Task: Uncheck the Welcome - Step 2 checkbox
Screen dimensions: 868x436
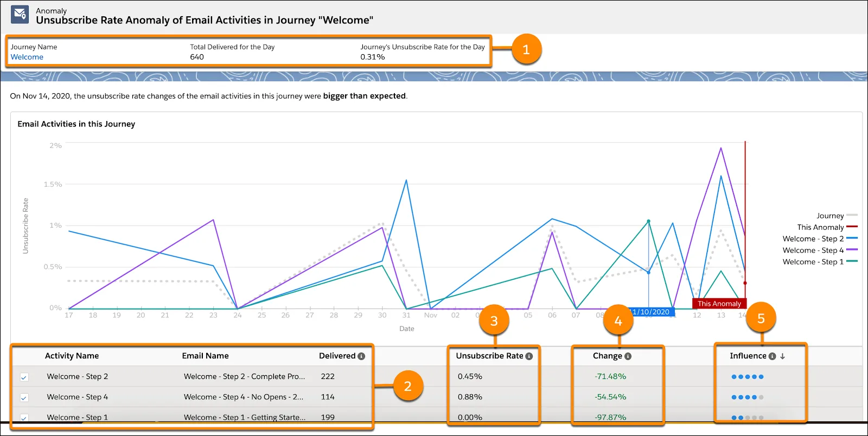Action: click(24, 377)
